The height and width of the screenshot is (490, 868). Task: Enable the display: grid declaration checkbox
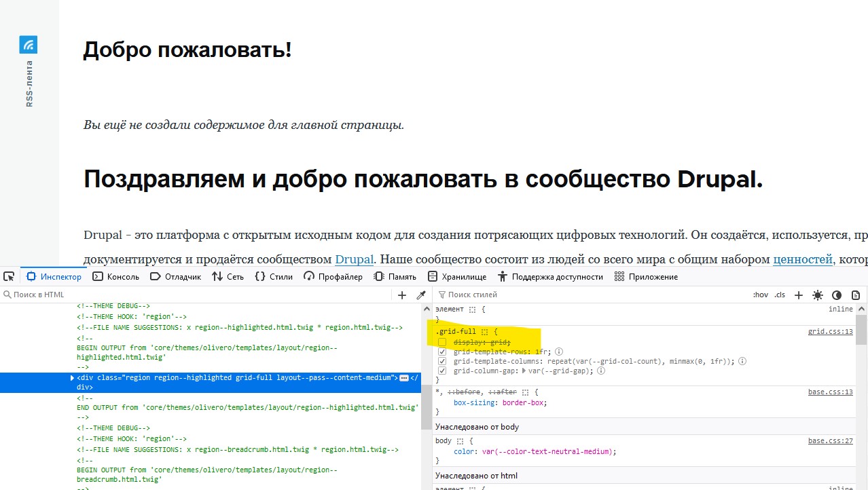point(442,342)
